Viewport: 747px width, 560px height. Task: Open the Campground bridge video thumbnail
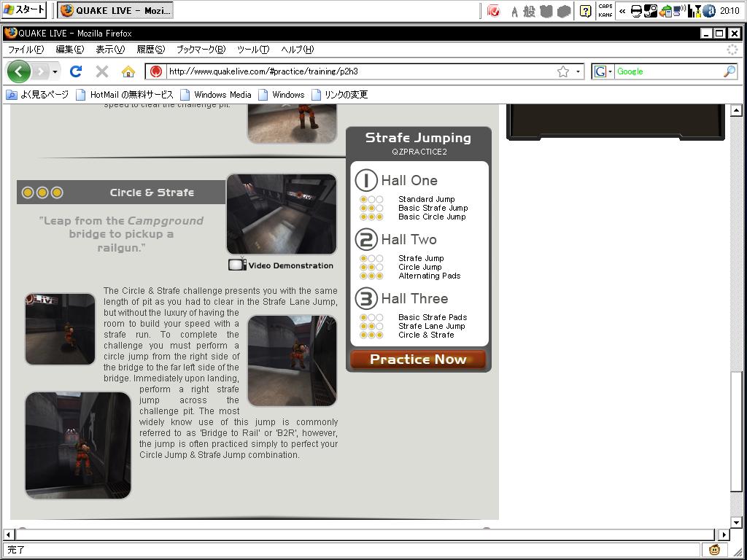pyautogui.click(x=281, y=214)
